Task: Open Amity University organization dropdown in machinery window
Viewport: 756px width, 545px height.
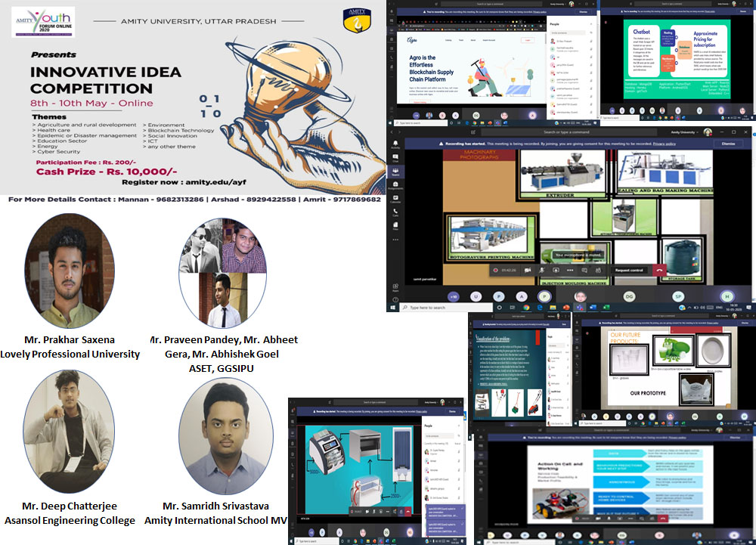Action: (685, 132)
